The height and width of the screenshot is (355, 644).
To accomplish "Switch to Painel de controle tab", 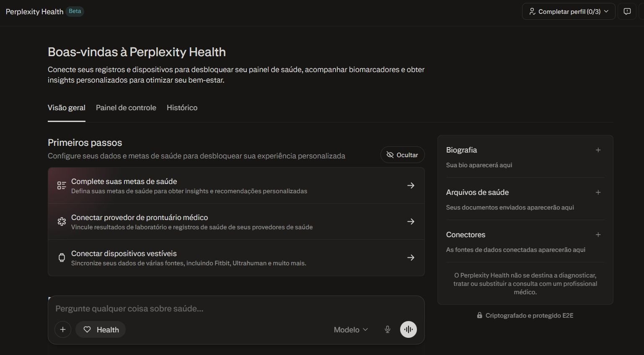I will coord(126,108).
